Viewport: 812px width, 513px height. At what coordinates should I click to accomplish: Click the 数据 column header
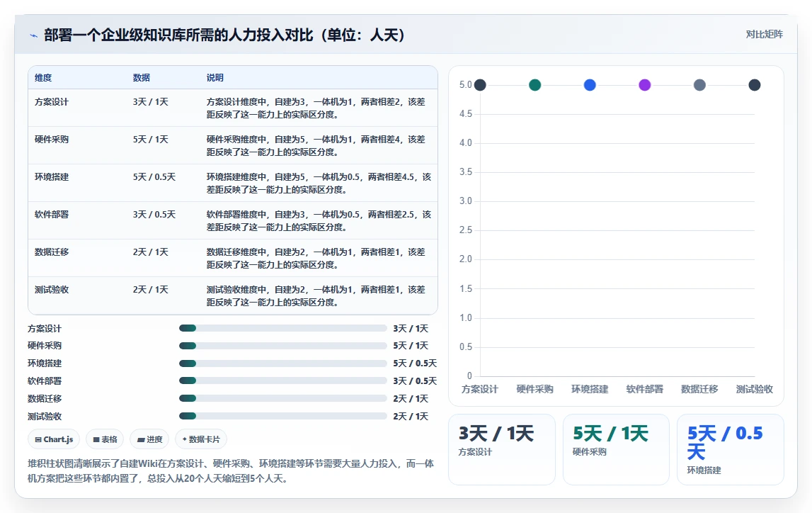coord(142,78)
